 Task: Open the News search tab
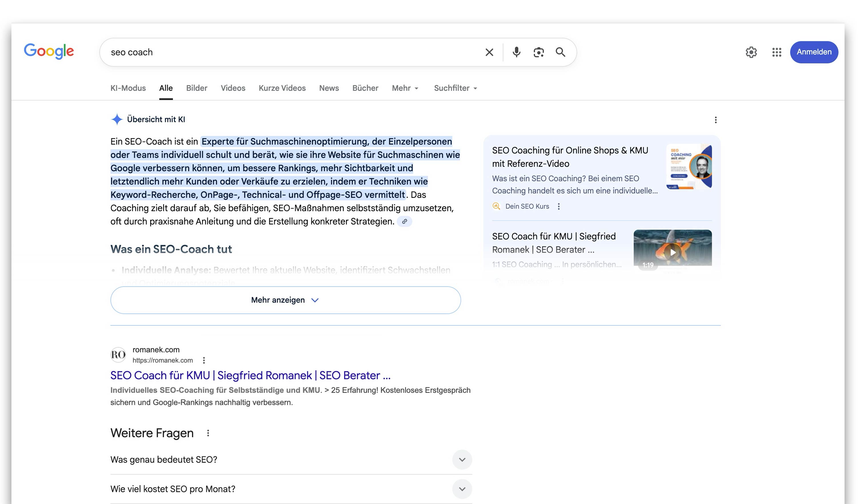tap(329, 88)
